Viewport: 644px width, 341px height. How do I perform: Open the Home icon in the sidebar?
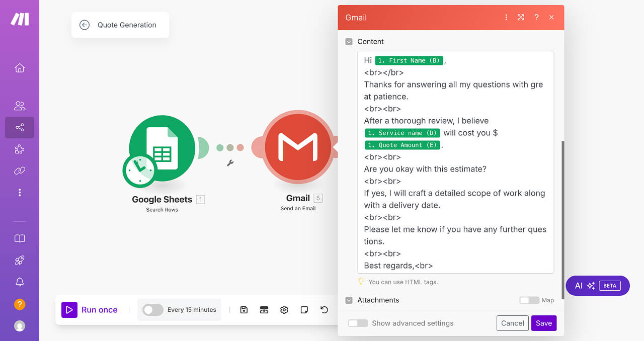[x=20, y=68]
